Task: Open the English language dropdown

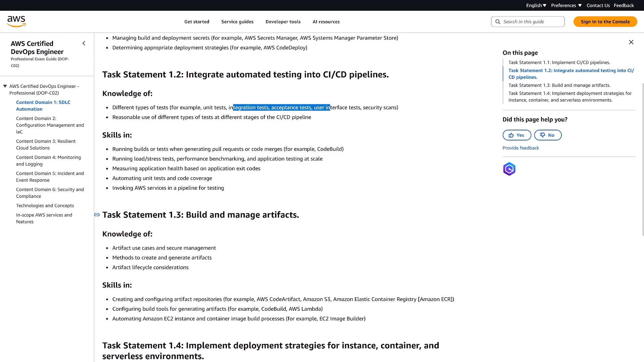Action: click(x=536, y=5)
